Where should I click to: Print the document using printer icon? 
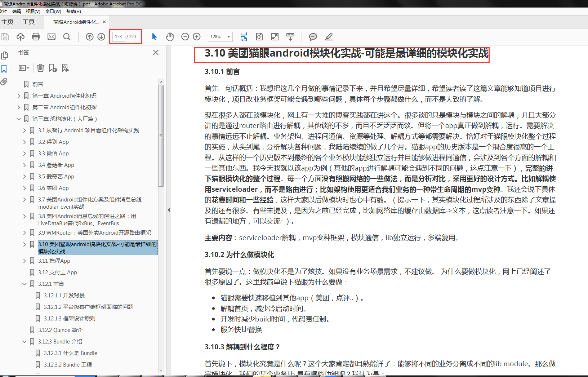[36, 36]
